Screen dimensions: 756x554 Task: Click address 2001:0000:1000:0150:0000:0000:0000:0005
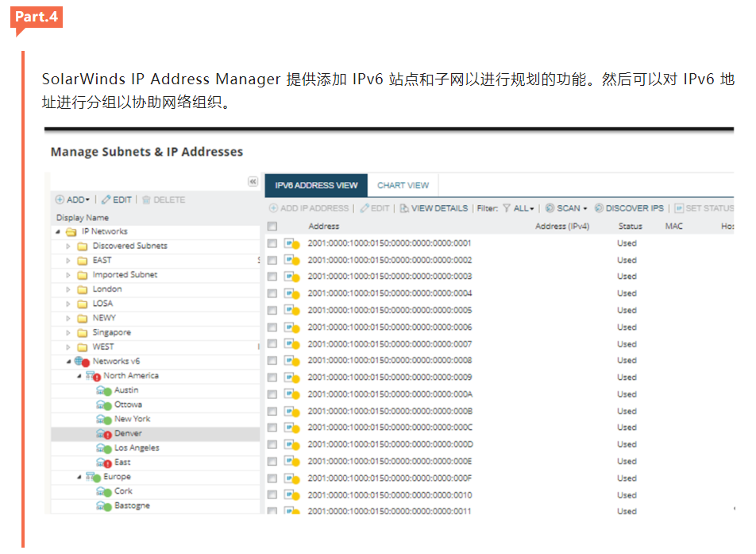click(x=390, y=310)
